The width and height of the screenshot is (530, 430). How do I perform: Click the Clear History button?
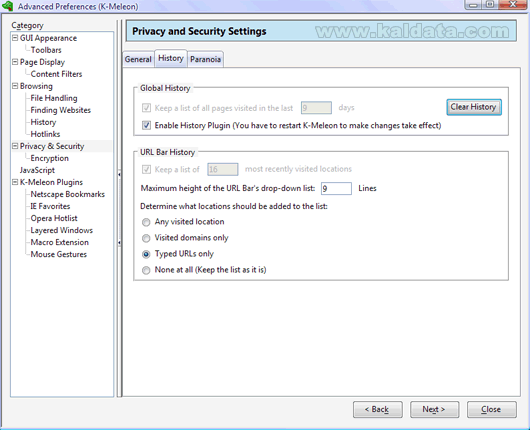point(474,107)
